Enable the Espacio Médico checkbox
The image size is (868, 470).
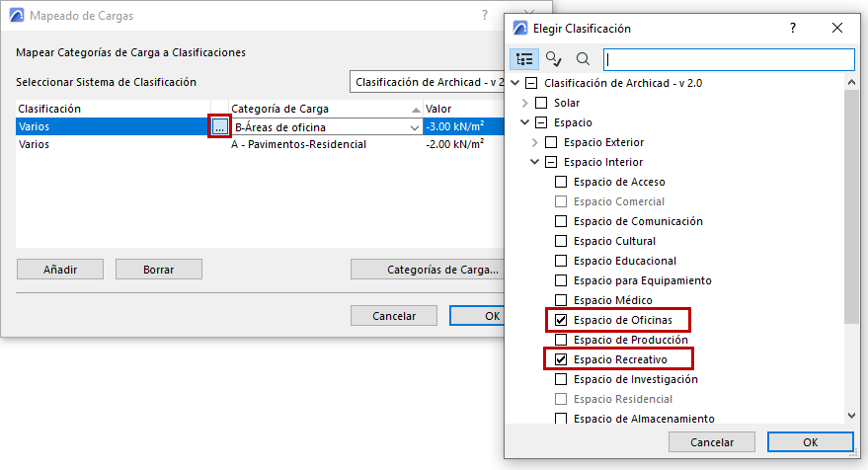coord(561,300)
